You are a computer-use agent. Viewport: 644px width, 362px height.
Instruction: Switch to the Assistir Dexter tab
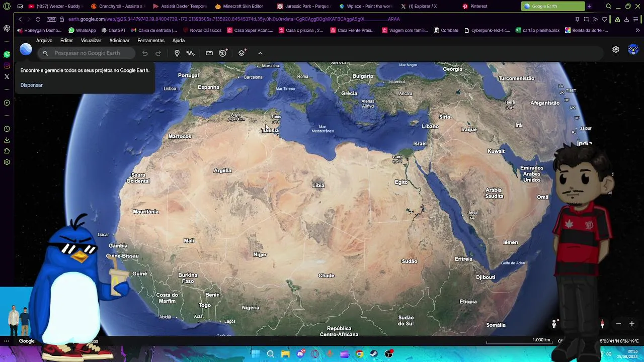coord(180,6)
